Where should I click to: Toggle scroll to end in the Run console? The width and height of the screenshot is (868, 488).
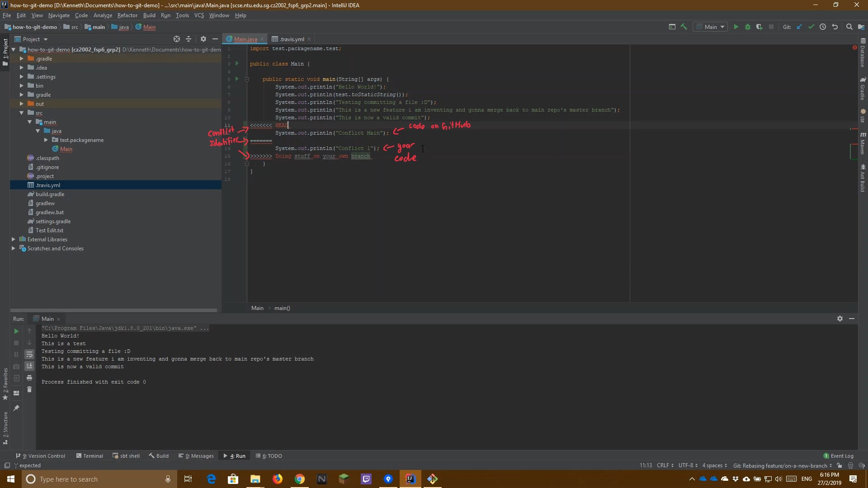(29, 366)
